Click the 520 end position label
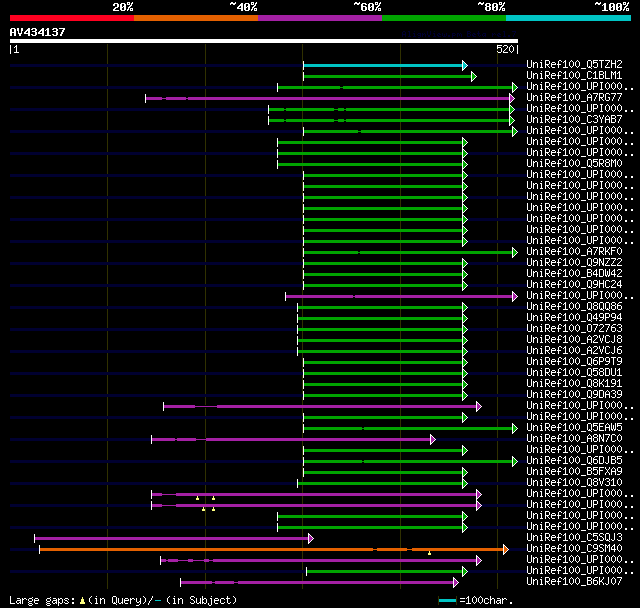This screenshot has height=608, width=640. [x=505, y=49]
